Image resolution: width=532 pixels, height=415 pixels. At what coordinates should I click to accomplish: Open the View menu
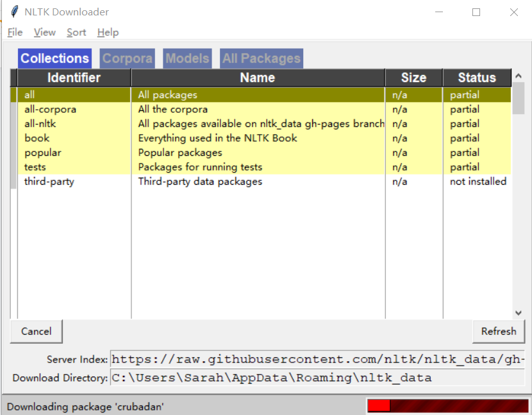pos(44,32)
